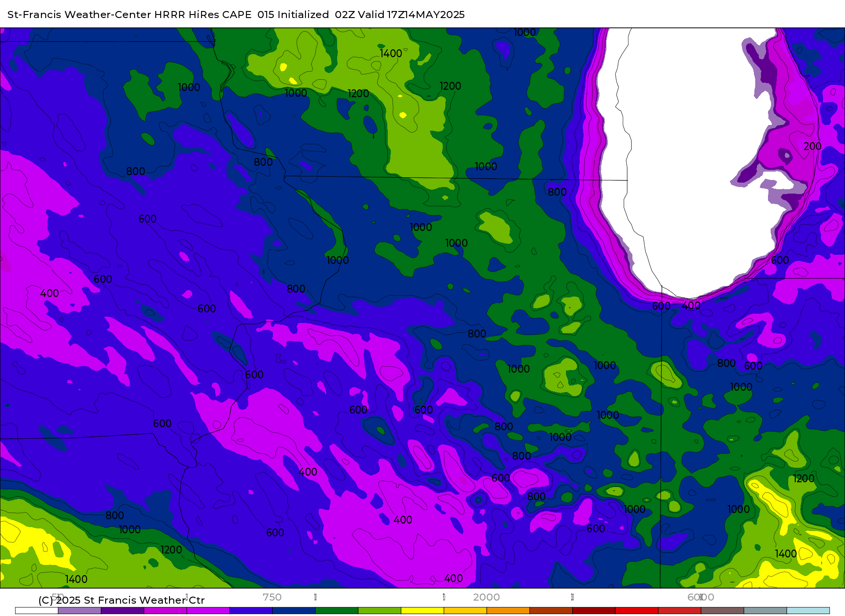Select the dark maroon swatch in colorbar
Viewport: 845px width, 616px height.
click(594, 611)
